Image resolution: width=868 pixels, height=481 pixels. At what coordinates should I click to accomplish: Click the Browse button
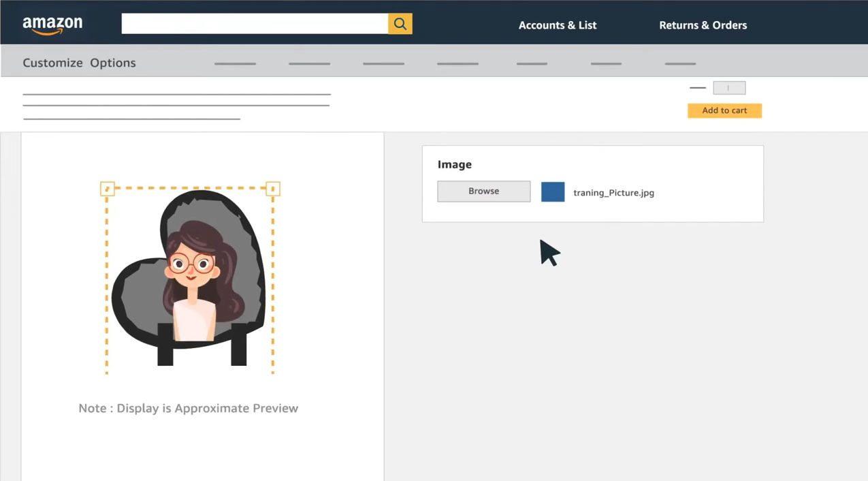coord(484,191)
